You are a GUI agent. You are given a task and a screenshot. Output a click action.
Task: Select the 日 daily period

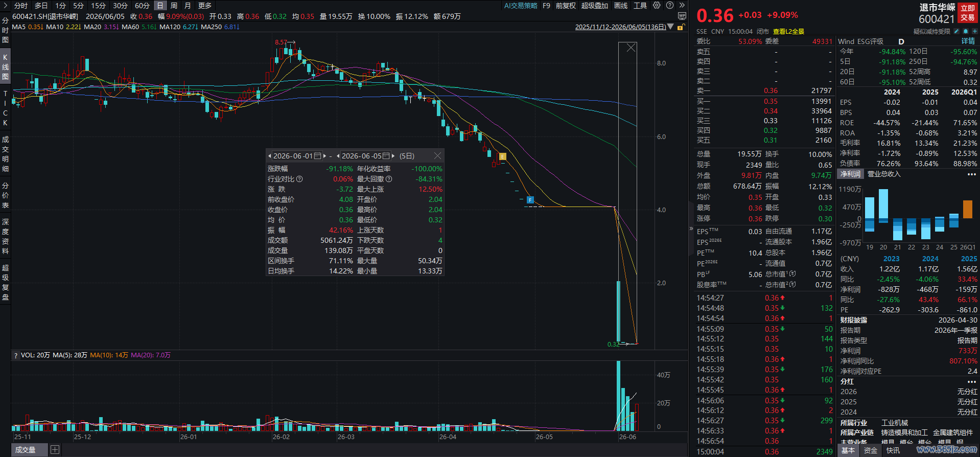tap(160, 6)
